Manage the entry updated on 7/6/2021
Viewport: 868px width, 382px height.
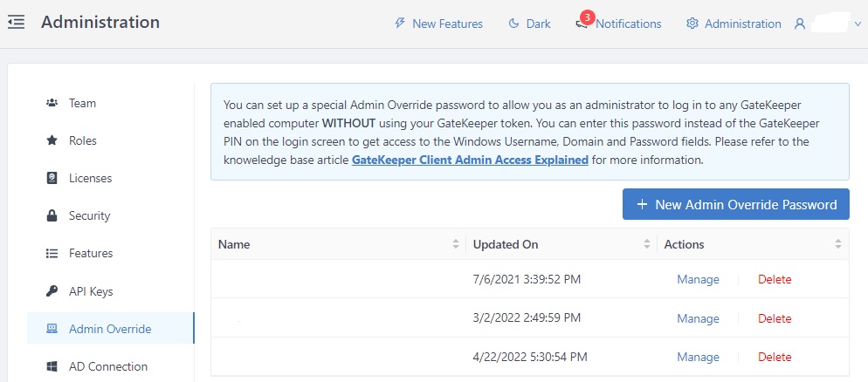[698, 279]
